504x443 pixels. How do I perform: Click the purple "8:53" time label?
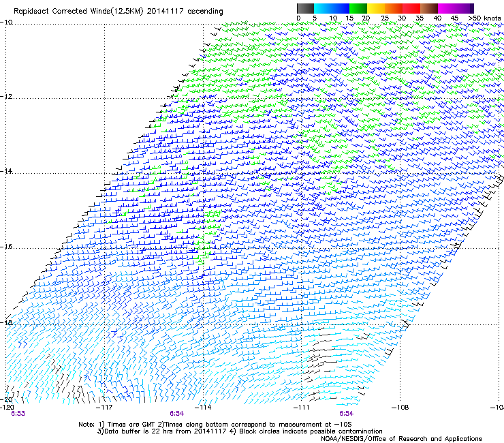click(18, 414)
